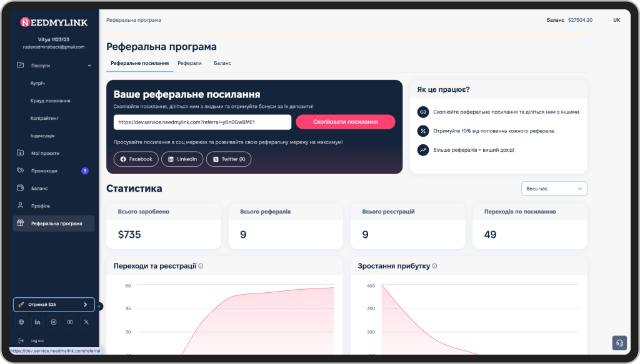Open the LinkedIn icon in sidebar footer

(37, 322)
